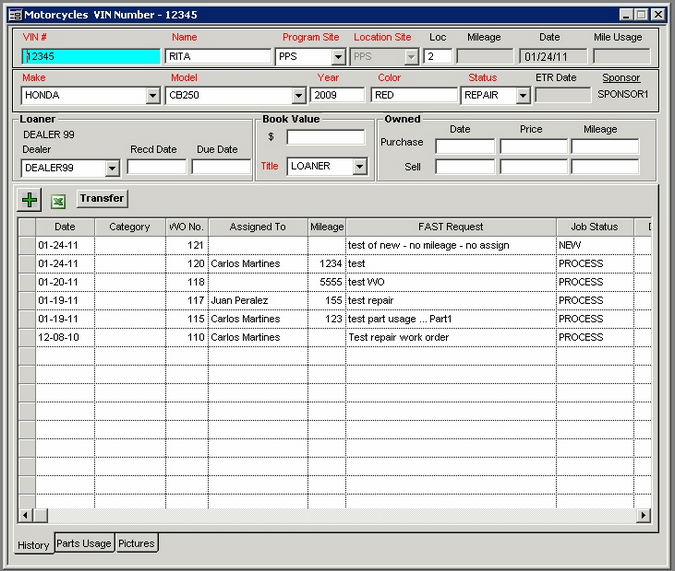Click the VIN # input field
The image size is (675, 571).
click(x=90, y=57)
